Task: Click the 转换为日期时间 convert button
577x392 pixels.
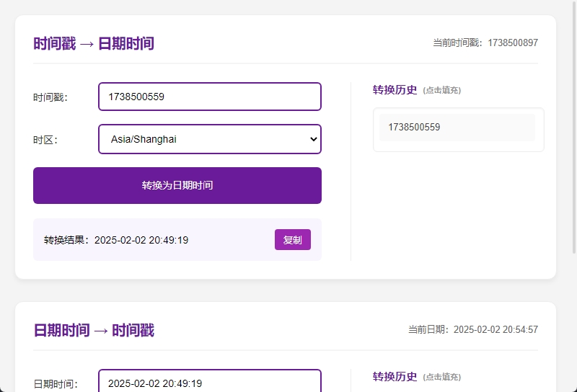Action: pyautogui.click(x=177, y=185)
